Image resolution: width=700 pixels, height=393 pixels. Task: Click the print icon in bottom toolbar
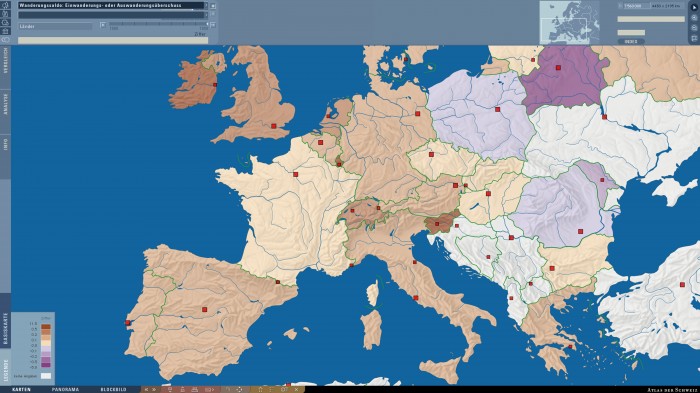coord(194,389)
